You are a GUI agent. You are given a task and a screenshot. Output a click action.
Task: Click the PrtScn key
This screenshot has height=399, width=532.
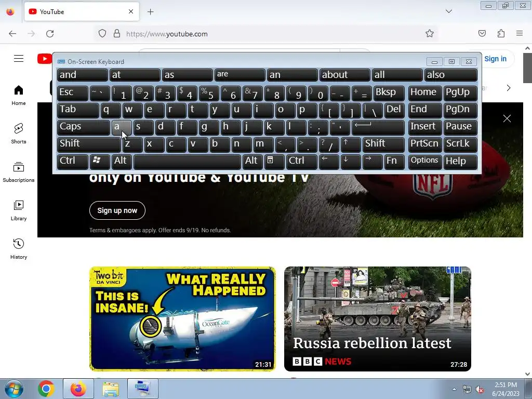coord(425,144)
